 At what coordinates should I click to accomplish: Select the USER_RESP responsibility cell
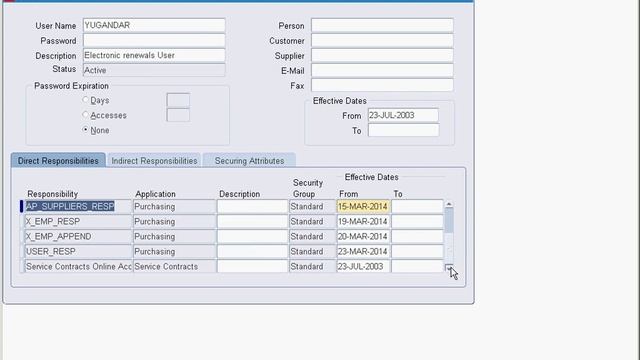pos(78,251)
